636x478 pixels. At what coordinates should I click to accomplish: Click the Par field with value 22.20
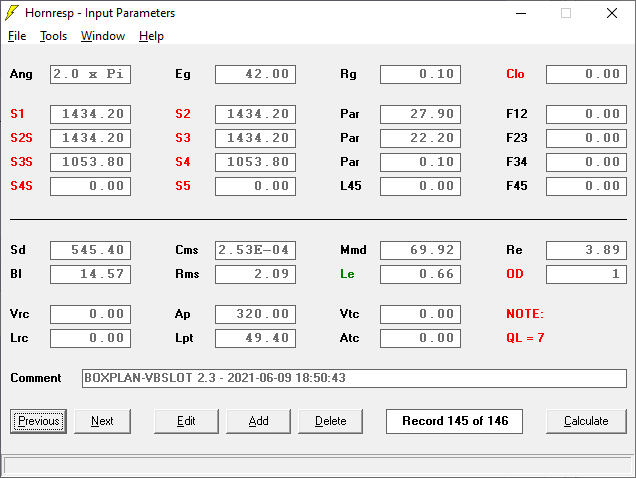pyautogui.click(x=421, y=138)
